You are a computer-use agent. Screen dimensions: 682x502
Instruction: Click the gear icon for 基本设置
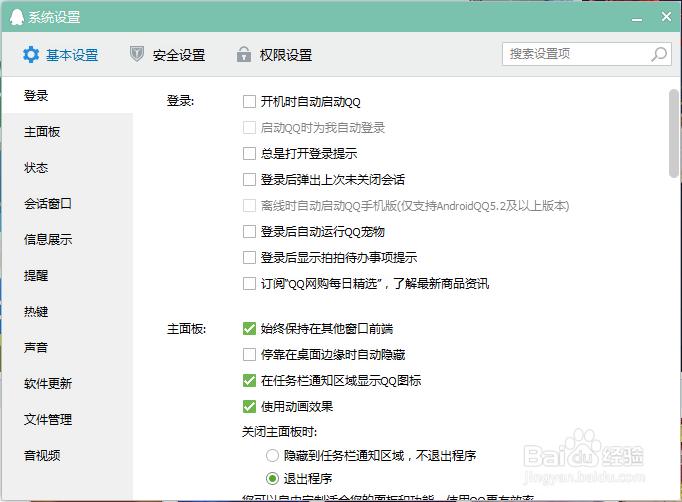(31, 55)
